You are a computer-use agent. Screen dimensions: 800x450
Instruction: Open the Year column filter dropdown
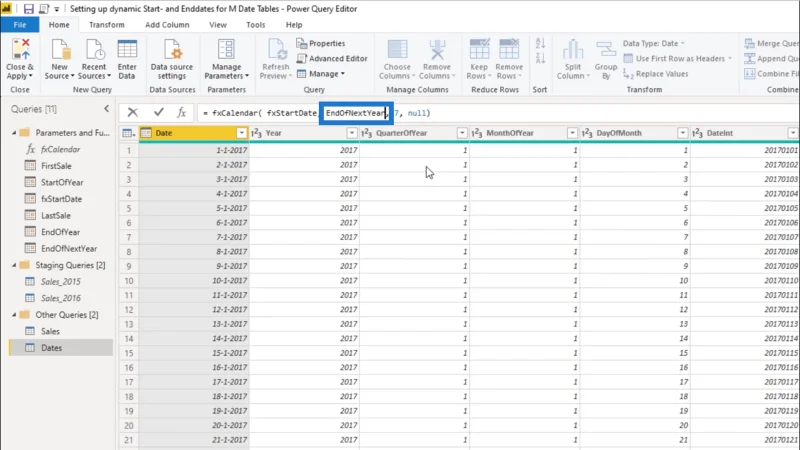click(x=352, y=133)
